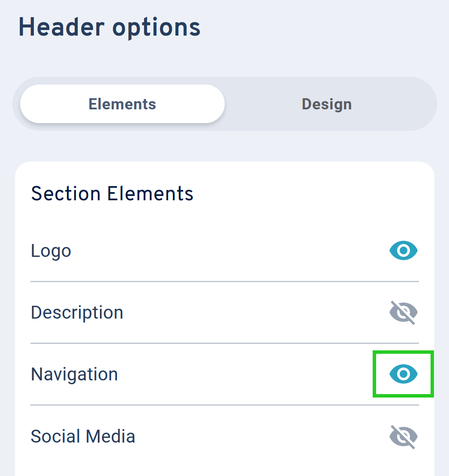Select the blue eye icon in the Logo row
The height and width of the screenshot is (476, 449).
403,250
